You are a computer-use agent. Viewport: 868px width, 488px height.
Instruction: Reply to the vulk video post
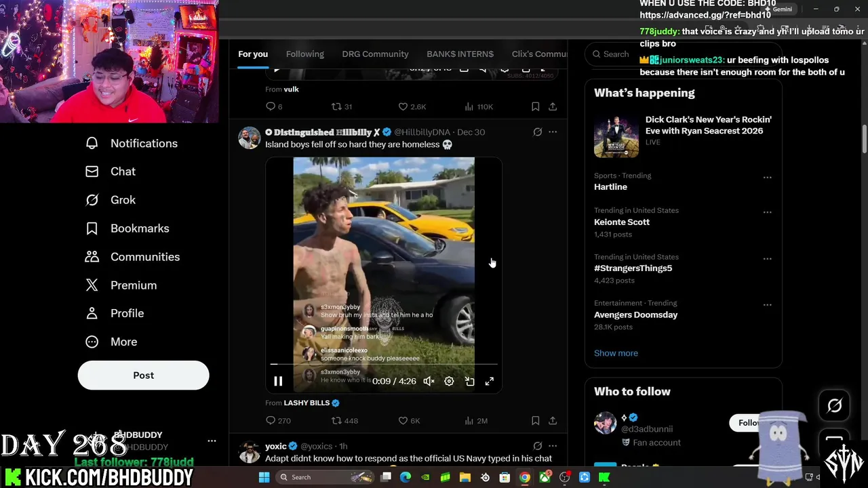point(274,106)
